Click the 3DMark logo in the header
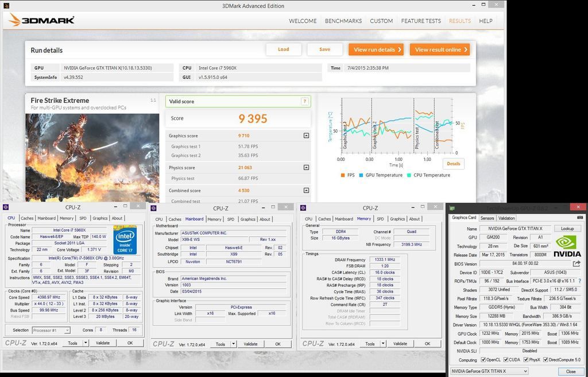This screenshot has height=377, width=588. 41,20
